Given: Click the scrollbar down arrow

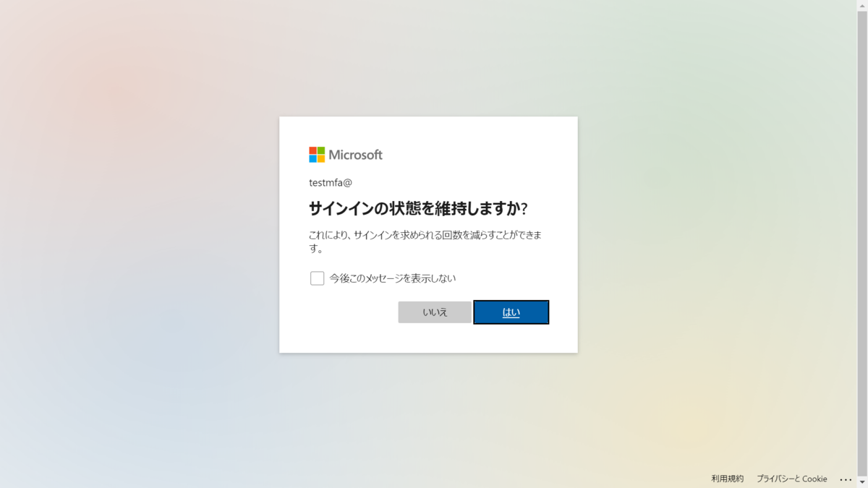Looking at the screenshot, I should click(x=862, y=483).
